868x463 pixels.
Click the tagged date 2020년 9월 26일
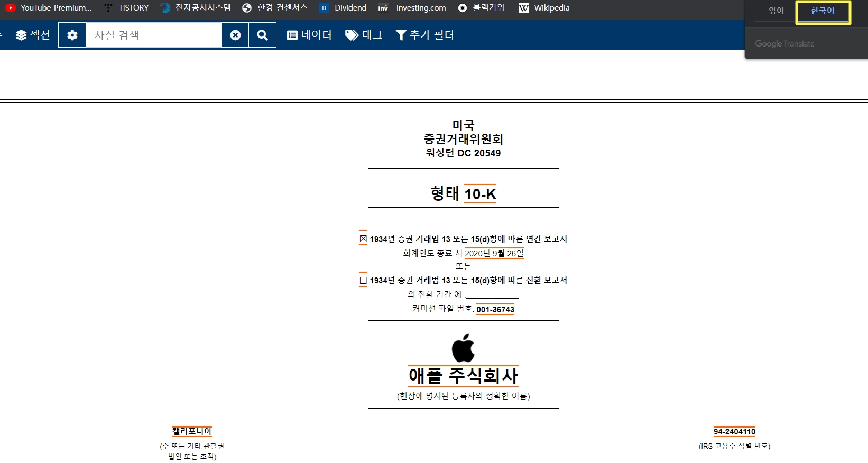[494, 253]
